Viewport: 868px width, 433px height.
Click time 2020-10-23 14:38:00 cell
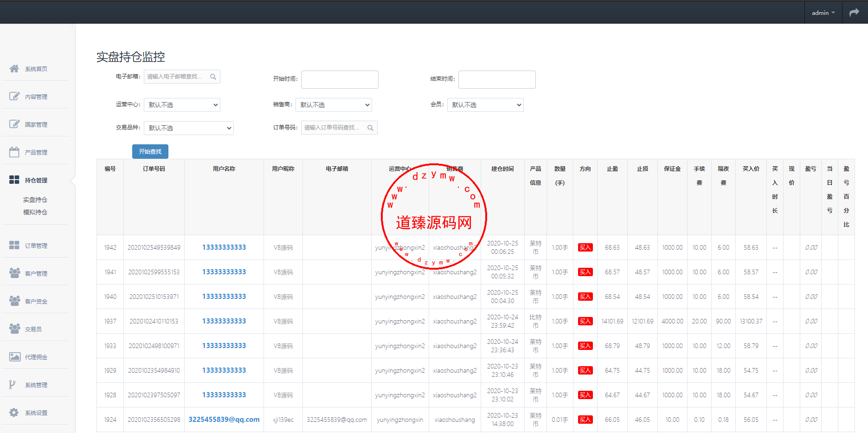click(x=502, y=420)
